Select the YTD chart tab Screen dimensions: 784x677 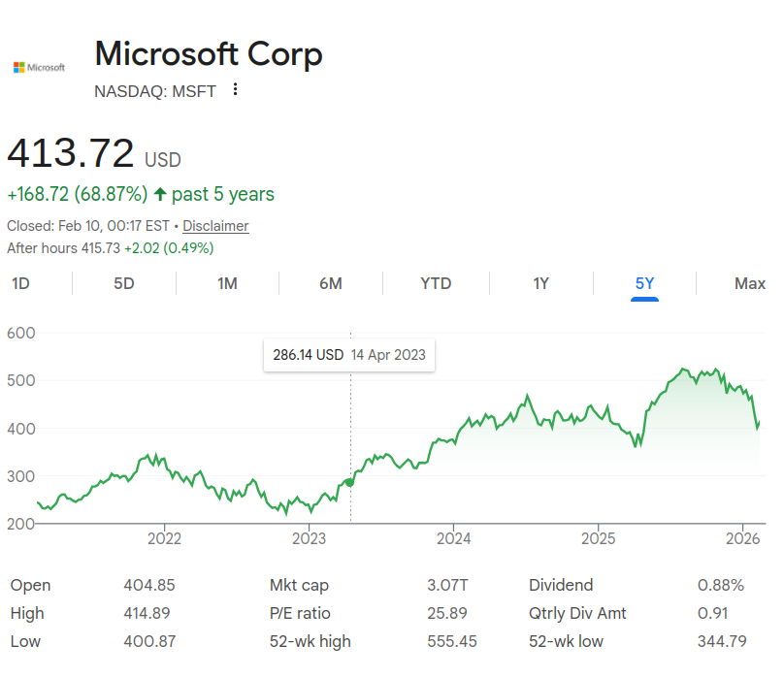[436, 283]
